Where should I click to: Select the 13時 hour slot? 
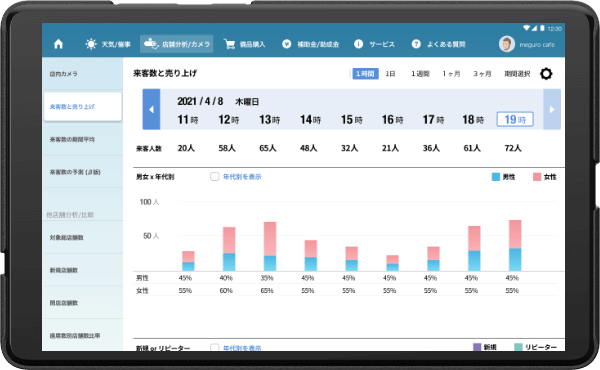click(270, 120)
